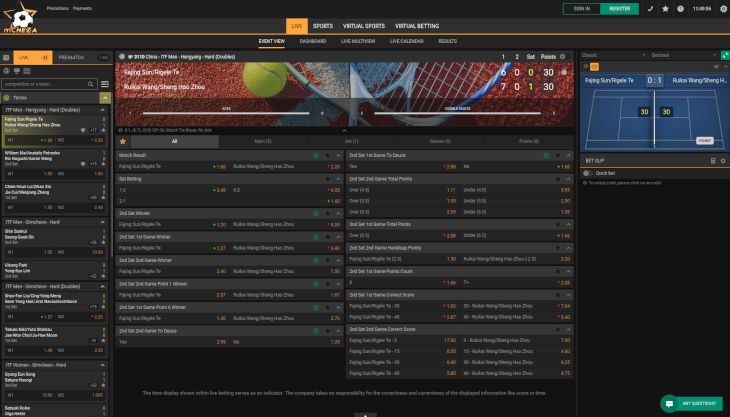
Task: Select the PREMATCH sidebar tab
Action: [71, 58]
